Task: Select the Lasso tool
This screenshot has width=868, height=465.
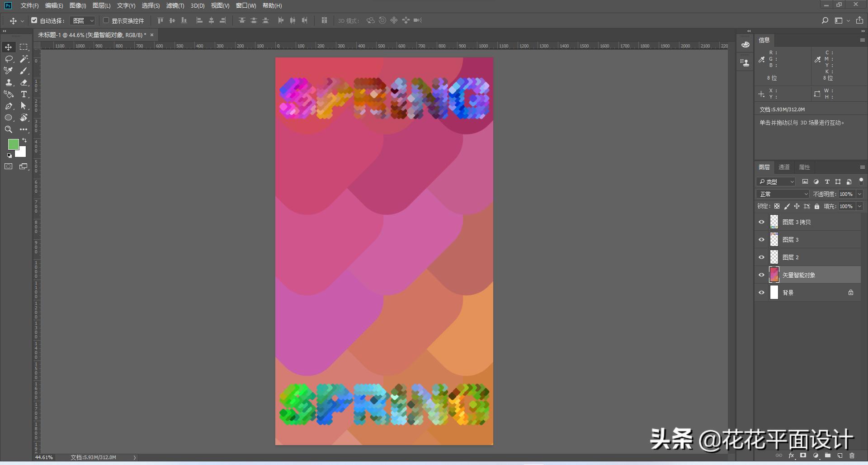Action: [x=9, y=59]
